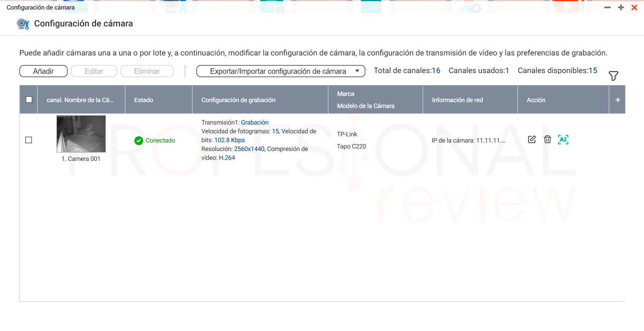Click the Conectado status text
Image resolution: width=644 pixels, height=331 pixels.
pyautogui.click(x=160, y=140)
